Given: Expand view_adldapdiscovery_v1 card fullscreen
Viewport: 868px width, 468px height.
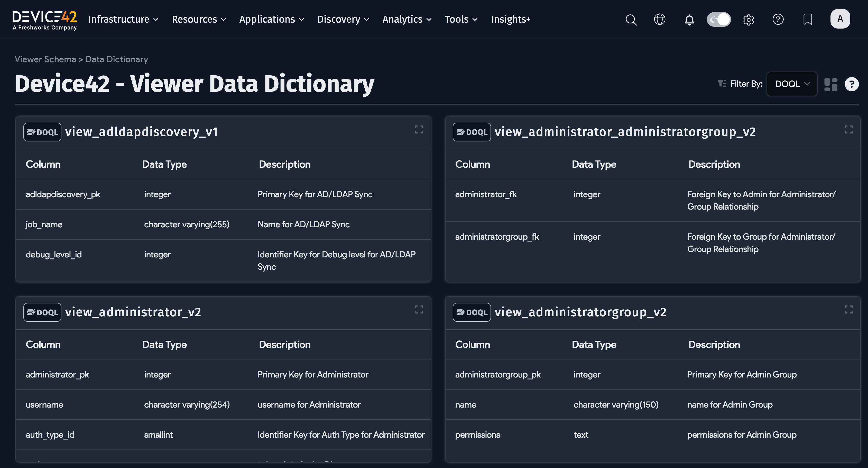Looking at the screenshot, I should point(419,130).
